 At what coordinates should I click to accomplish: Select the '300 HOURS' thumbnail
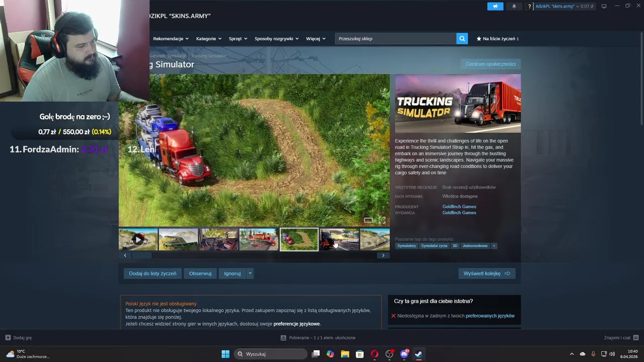[x=339, y=239]
